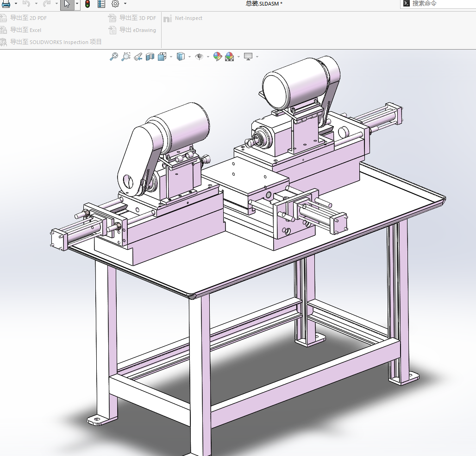Expand the View Settings dropdown arrow
476x456 pixels.
(x=257, y=57)
